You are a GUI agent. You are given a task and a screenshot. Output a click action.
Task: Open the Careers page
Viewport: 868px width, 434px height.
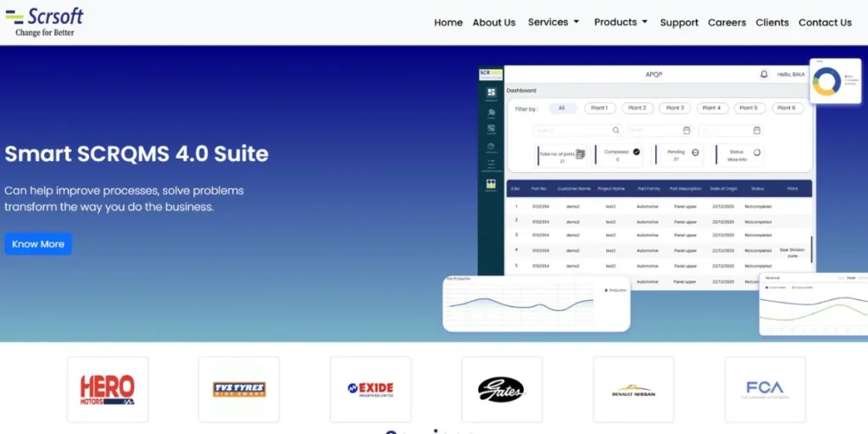tap(726, 23)
